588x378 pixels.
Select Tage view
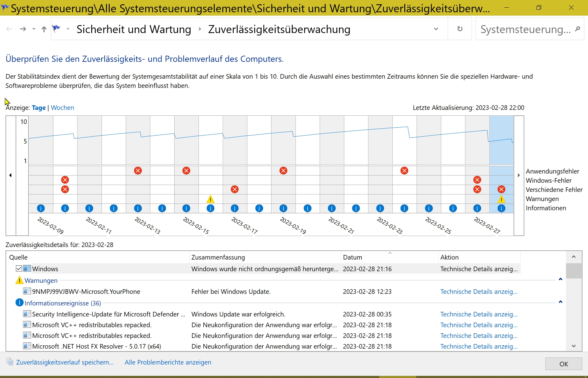39,108
